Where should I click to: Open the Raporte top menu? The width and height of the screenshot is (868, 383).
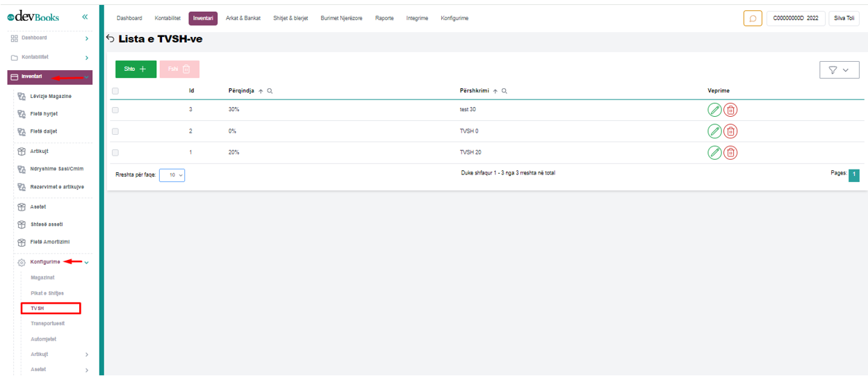[384, 18]
